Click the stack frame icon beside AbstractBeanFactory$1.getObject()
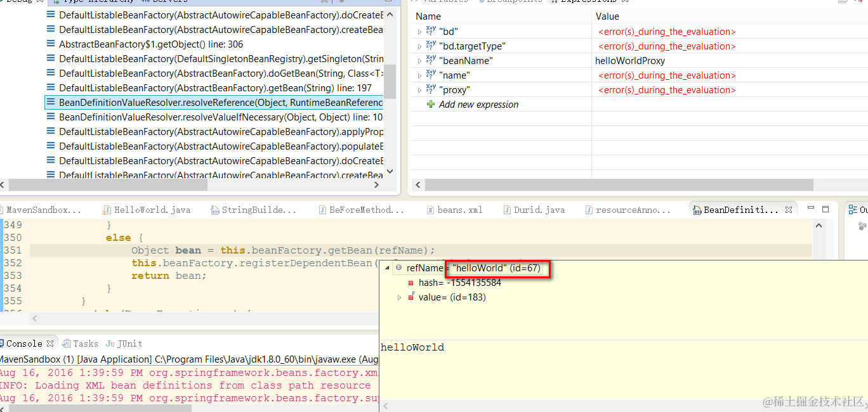Image resolution: width=868 pixels, height=412 pixels. click(x=51, y=44)
